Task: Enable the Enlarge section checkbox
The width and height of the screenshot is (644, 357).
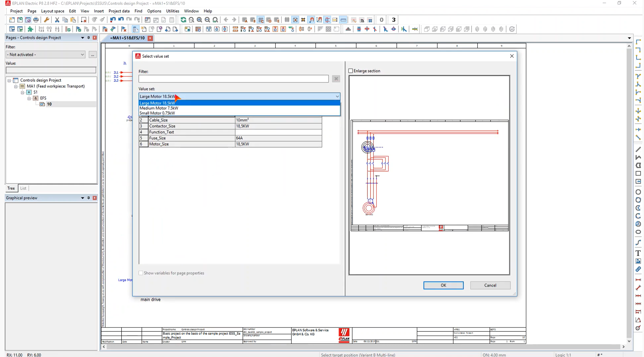Action: [x=351, y=71]
